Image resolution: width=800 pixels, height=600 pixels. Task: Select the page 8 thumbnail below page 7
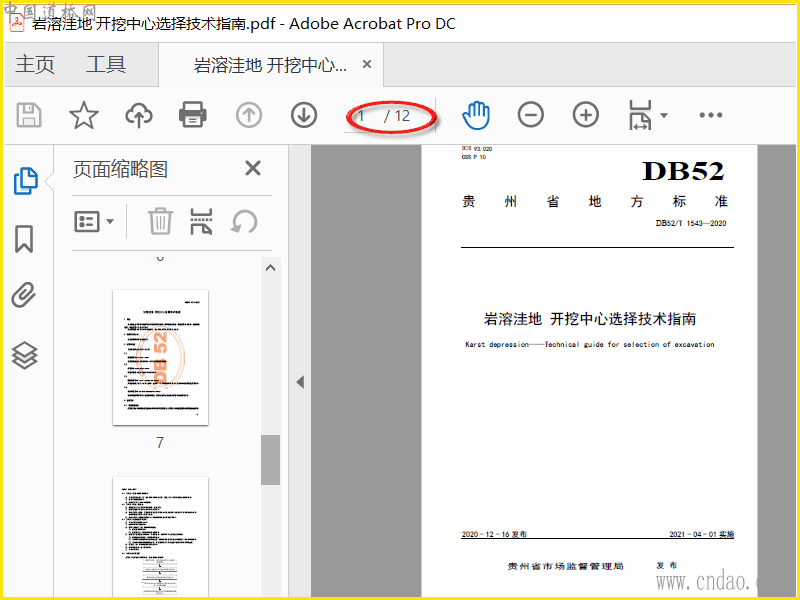160,537
